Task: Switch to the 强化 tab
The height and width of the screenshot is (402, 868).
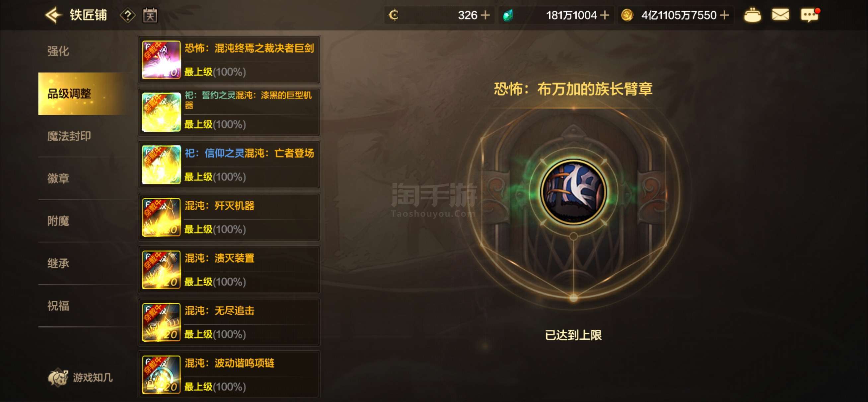Action: click(x=58, y=51)
